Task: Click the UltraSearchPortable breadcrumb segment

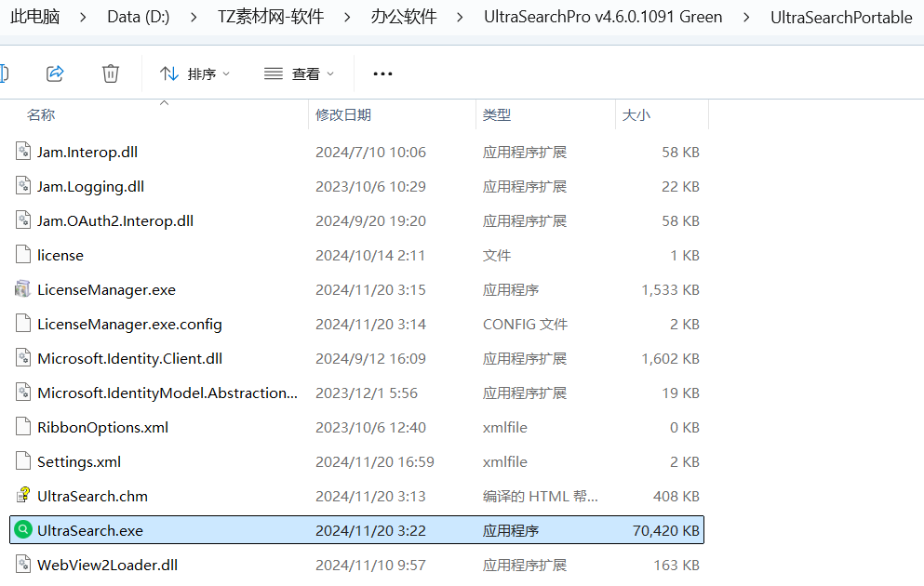Action: coord(841,17)
